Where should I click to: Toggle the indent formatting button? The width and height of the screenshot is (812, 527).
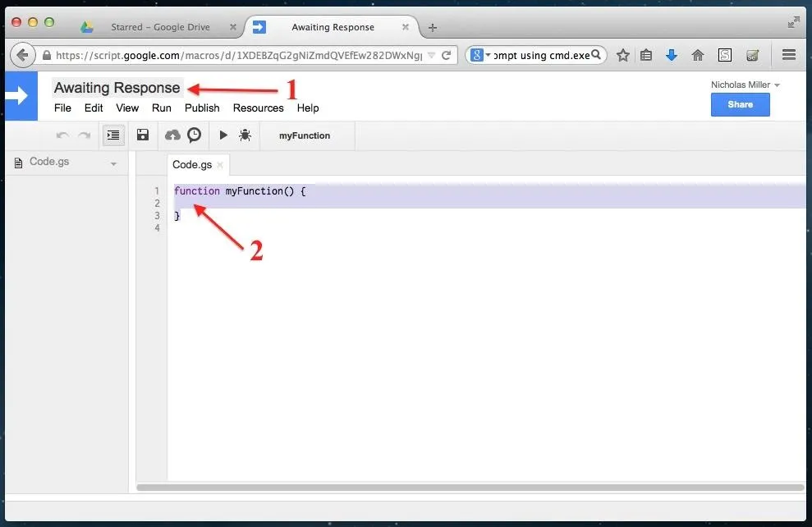[113, 135]
